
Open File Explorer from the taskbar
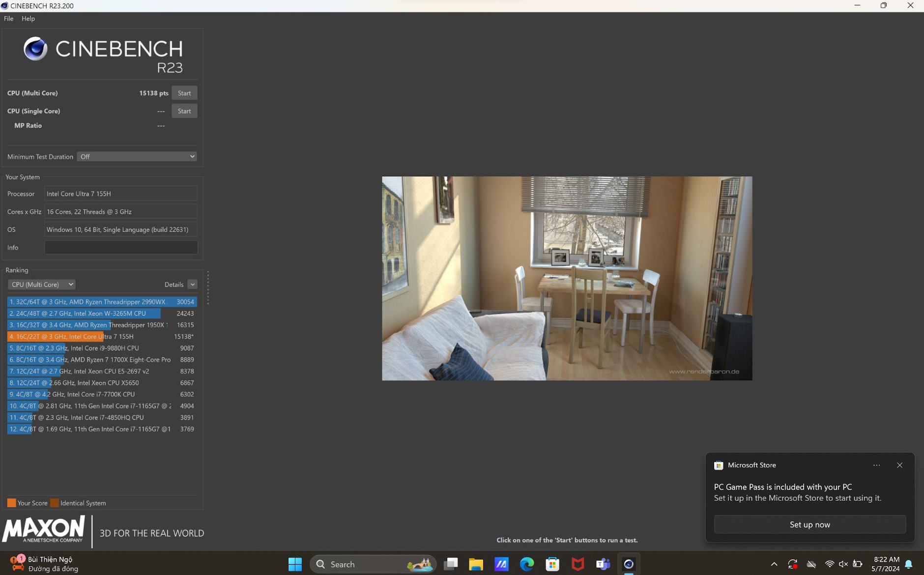click(x=476, y=564)
